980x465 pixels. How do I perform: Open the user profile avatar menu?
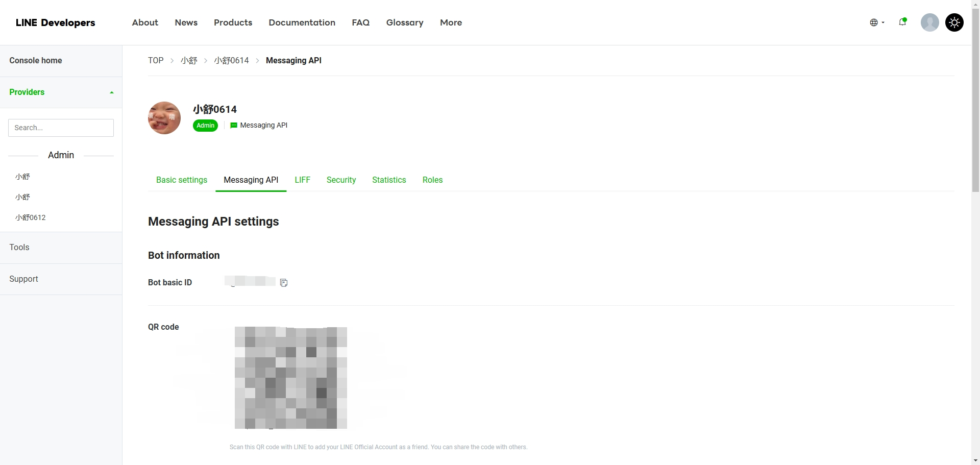[x=929, y=22]
